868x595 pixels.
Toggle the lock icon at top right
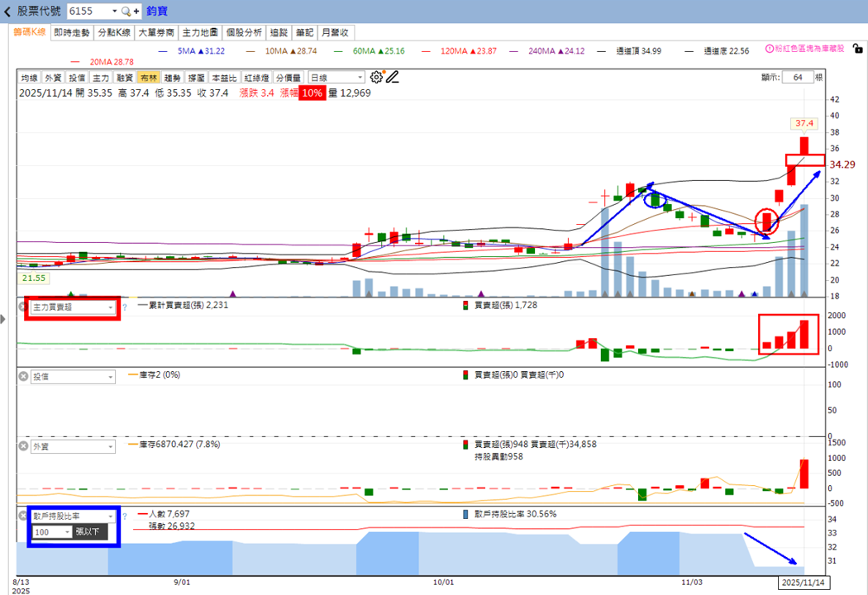(857, 49)
